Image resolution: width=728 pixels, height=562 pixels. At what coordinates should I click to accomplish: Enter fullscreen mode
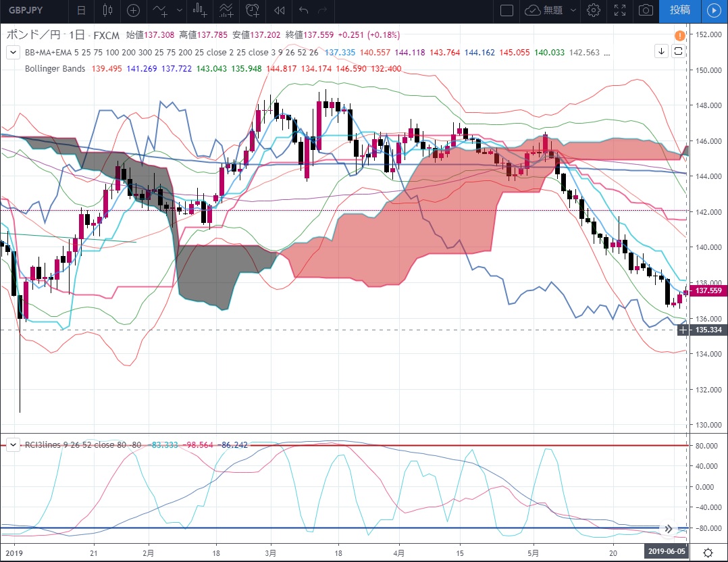pos(620,10)
